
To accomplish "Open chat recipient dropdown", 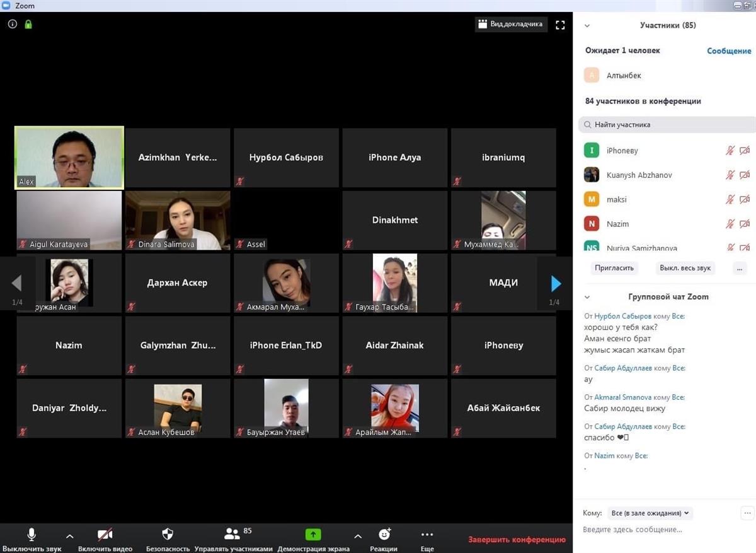I will (650, 513).
